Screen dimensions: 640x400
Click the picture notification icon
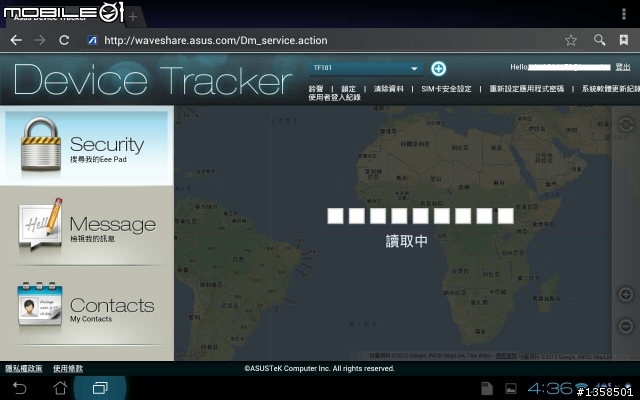pos(511,389)
